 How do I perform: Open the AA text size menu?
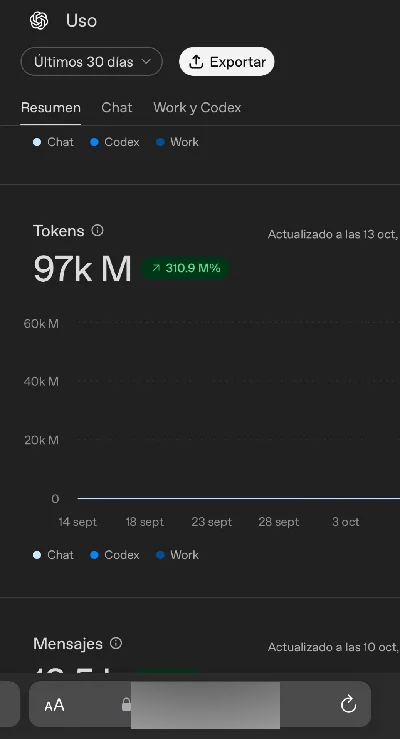coord(54,705)
